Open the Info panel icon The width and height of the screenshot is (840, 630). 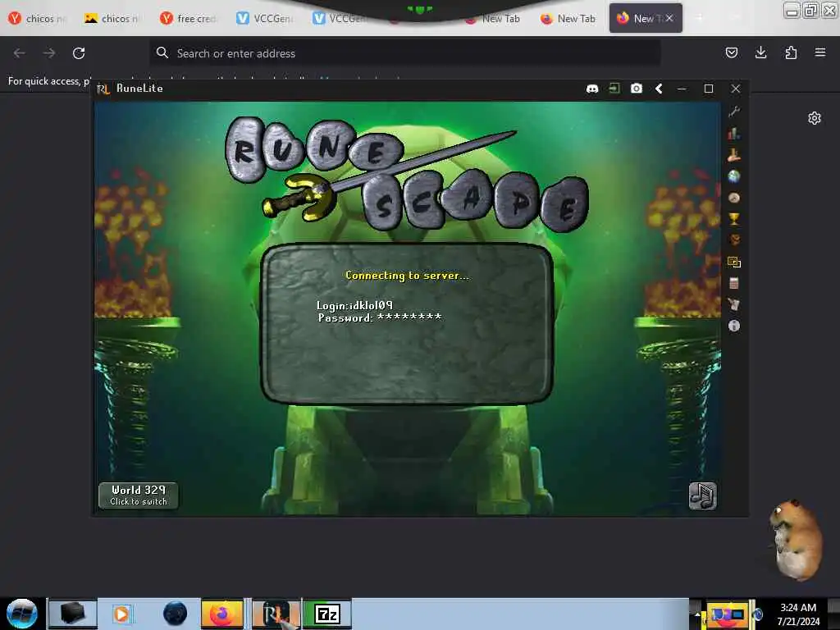pyautogui.click(x=734, y=326)
